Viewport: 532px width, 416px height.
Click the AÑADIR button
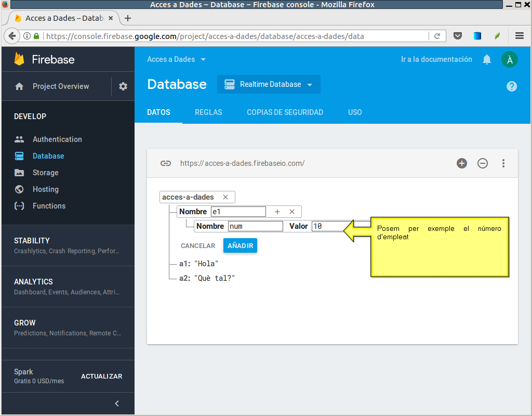(240, 245)
